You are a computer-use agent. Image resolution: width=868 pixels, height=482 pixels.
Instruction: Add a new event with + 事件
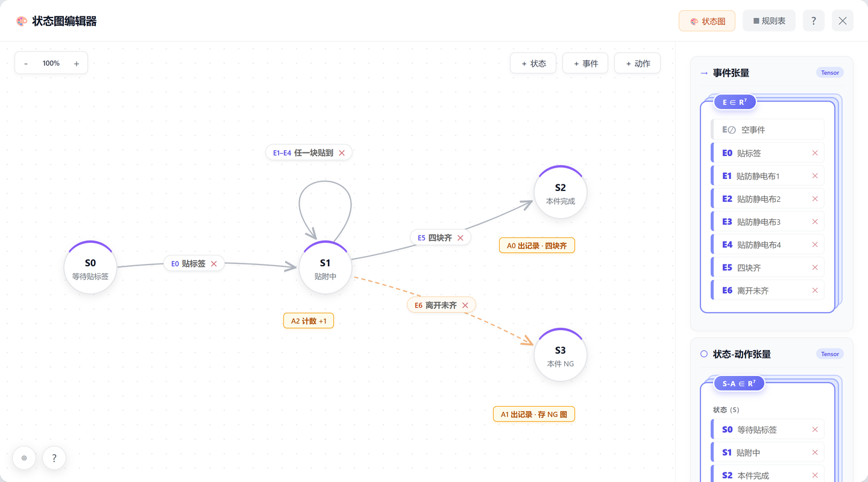point(586,63)
